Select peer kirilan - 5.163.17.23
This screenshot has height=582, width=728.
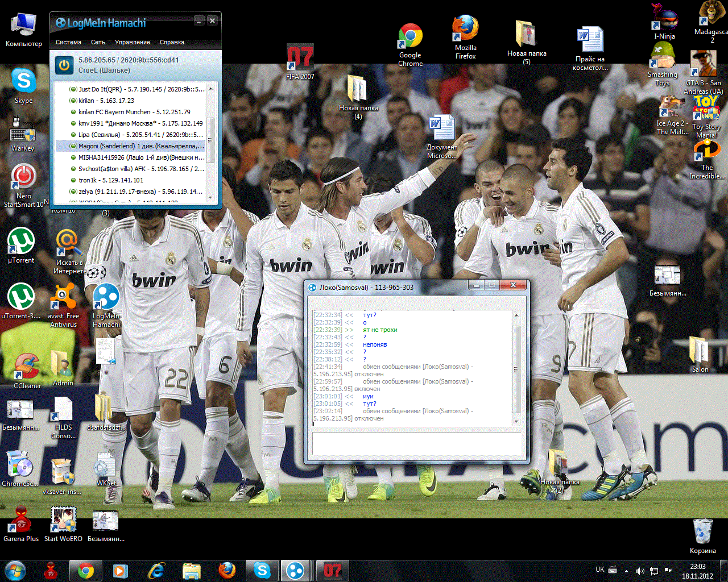[131, 101]
